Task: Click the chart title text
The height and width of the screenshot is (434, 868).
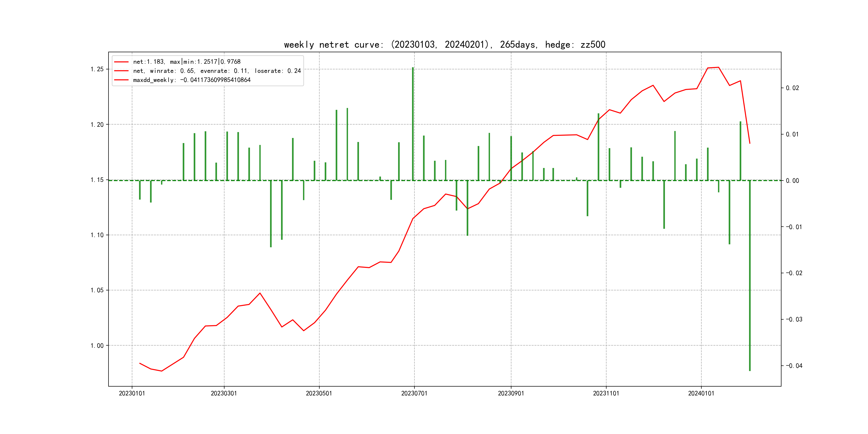Action: (x=444, y=44)
